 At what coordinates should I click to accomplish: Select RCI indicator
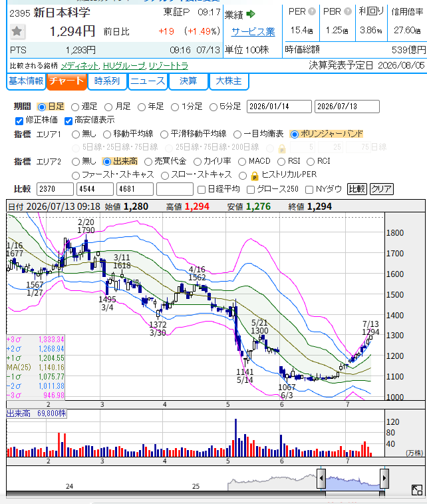click(x=311, y=161)
